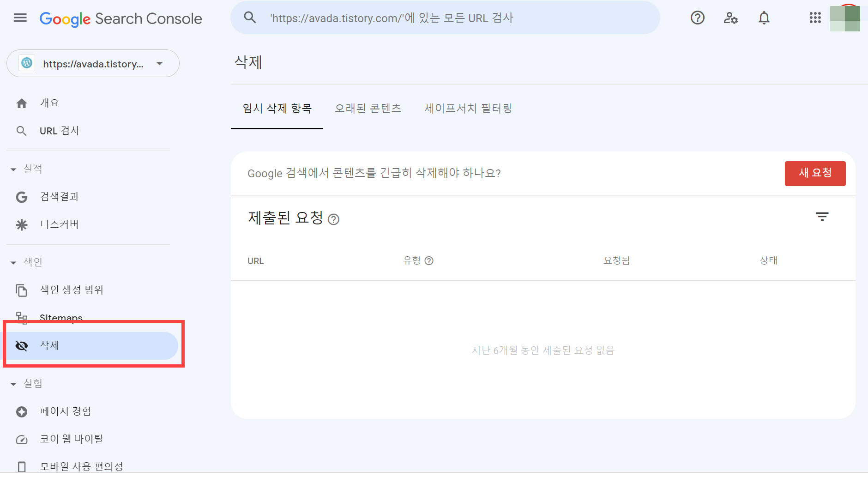The image size is (868, 477).
Task: Open the notifications bell
Action: pyautogui.click(x=764, y=18)
